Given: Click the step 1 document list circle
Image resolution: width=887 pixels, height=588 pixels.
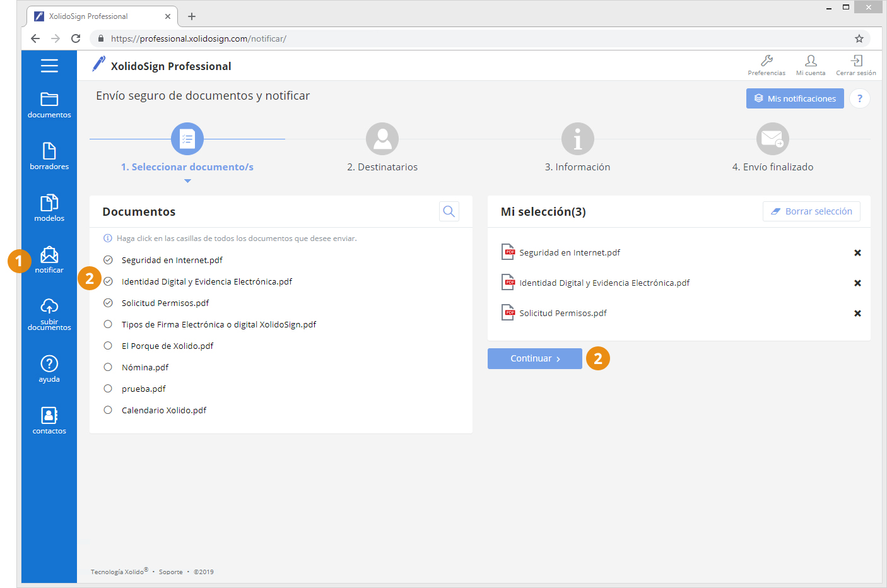Looking at the screenshot, I should click(187, 139).
